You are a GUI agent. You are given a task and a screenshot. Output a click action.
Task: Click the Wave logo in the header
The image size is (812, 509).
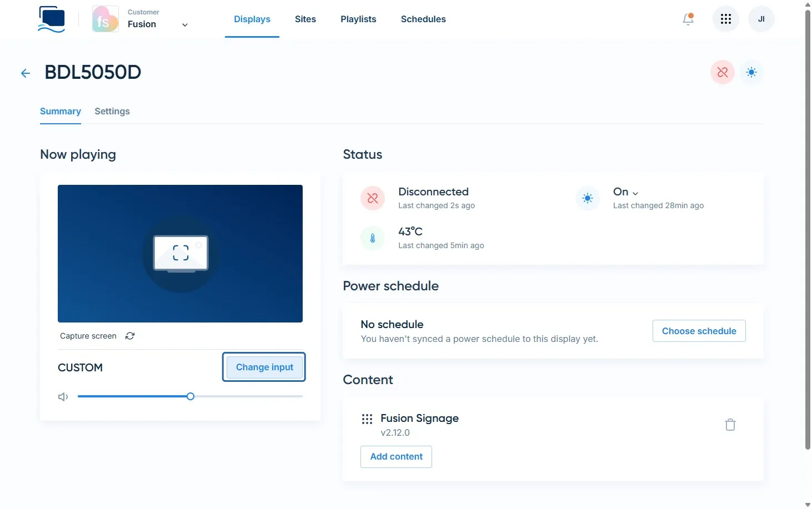pyautogui.click(x=52, y=19)
